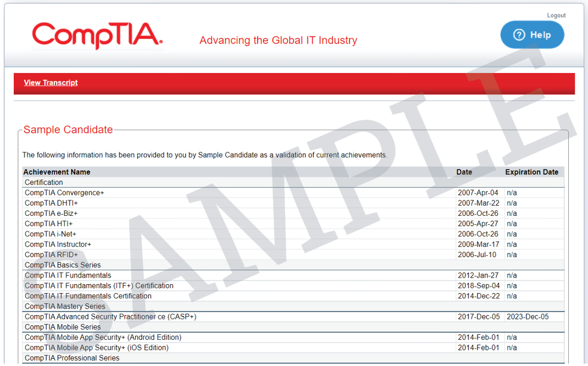This screenshot has height=366, width=588.
Task: Click date 2009-Mar-17 for Instructor+
Action: (479, 245)
